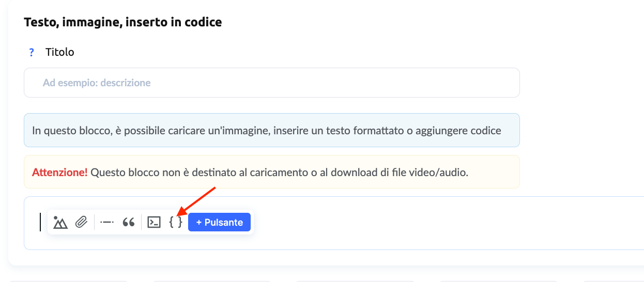Viewport: 644px width, 282px height.
Task: Click the empty editor area right of + Pulsante
Action: [439, 223]
